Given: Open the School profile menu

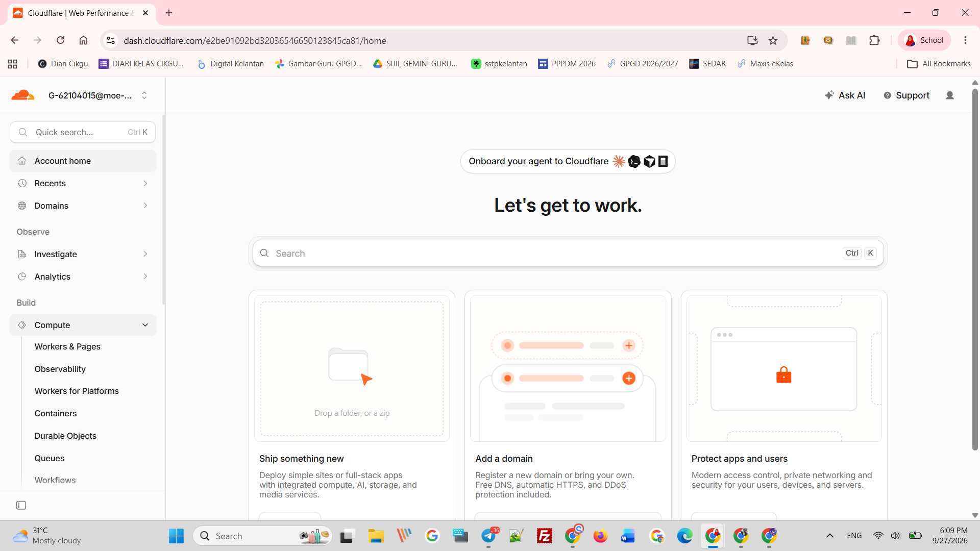Looking at the screenshot, I should [x=924, y=40].
